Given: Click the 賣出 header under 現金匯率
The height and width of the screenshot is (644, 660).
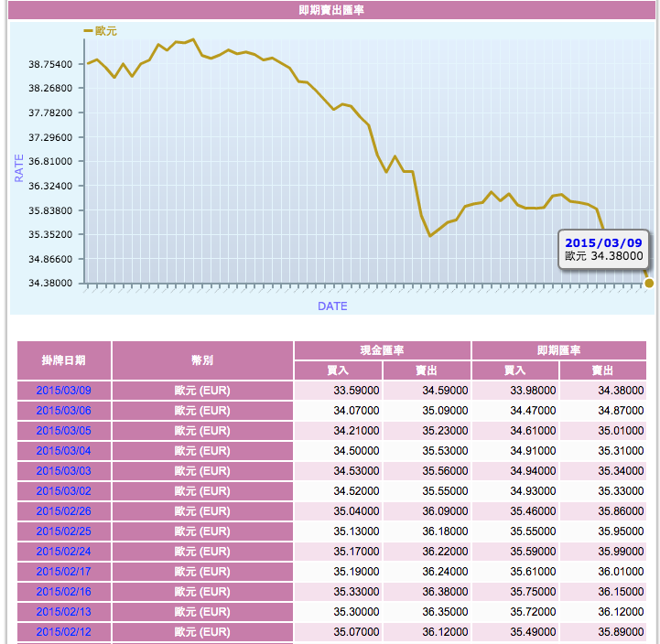Looking at the screenshot, I should click(427, 370).
